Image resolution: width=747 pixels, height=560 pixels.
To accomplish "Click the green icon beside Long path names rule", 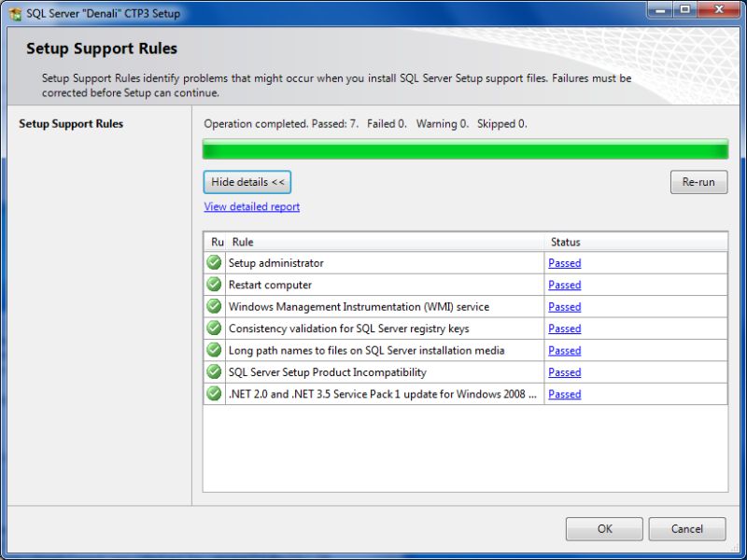I will 215,350.
